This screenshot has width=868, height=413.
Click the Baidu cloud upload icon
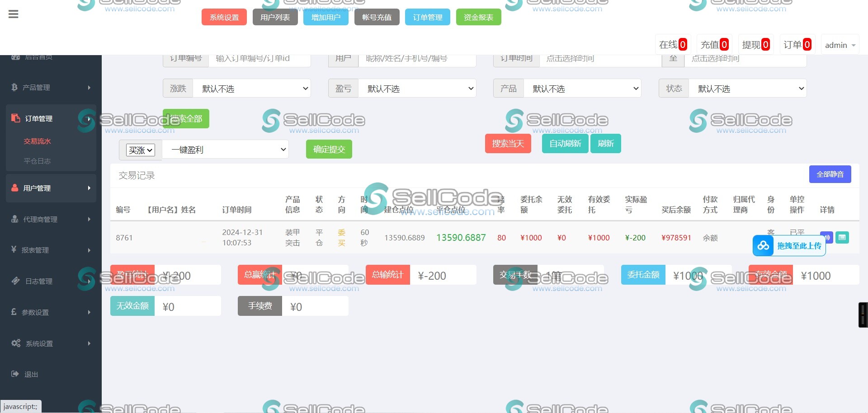pyautogui.click(x=763, y=245)
